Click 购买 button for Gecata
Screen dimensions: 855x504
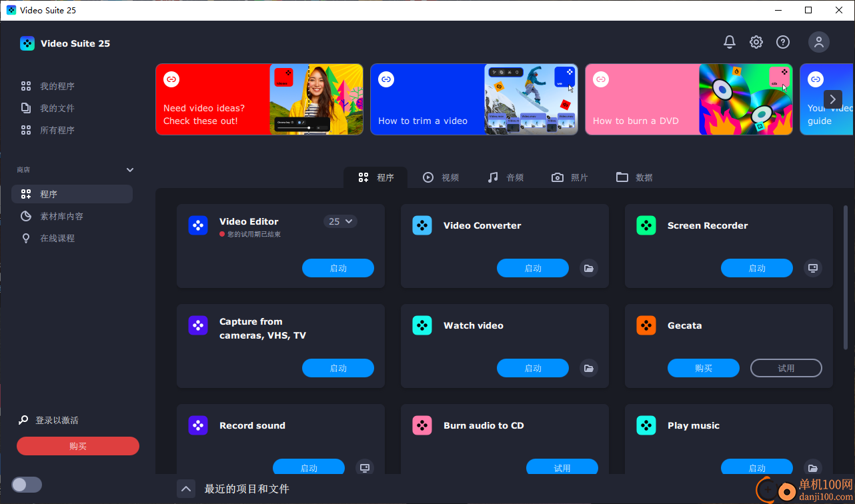pyautogui.click(x=704, y=368)
